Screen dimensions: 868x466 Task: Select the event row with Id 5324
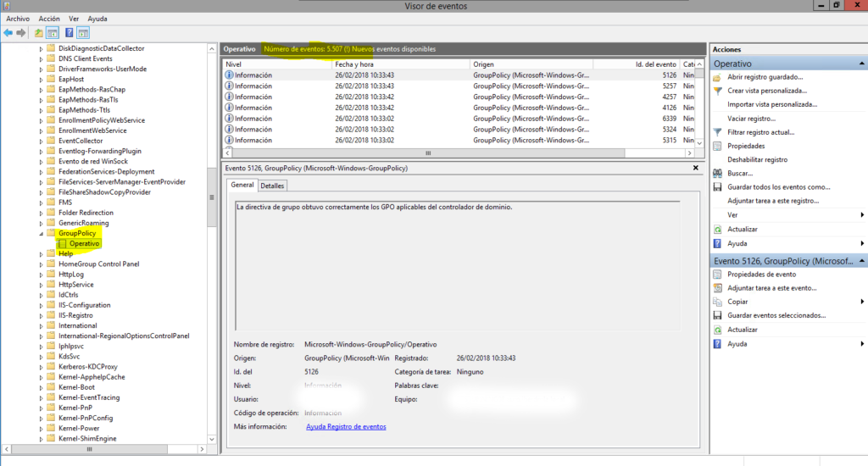click(x=459, y=130)
